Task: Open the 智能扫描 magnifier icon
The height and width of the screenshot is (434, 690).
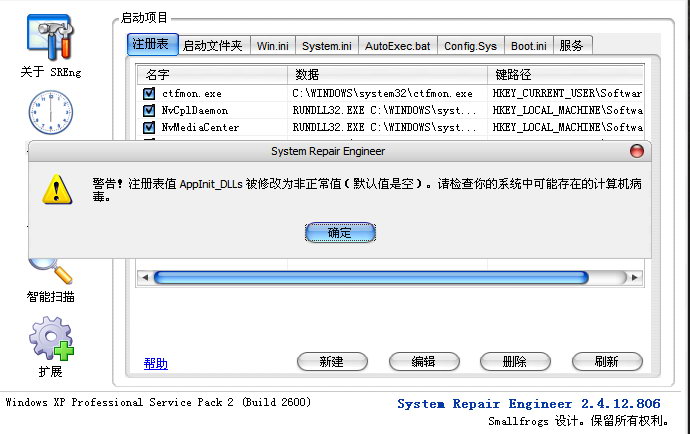Action: (51, 271)
